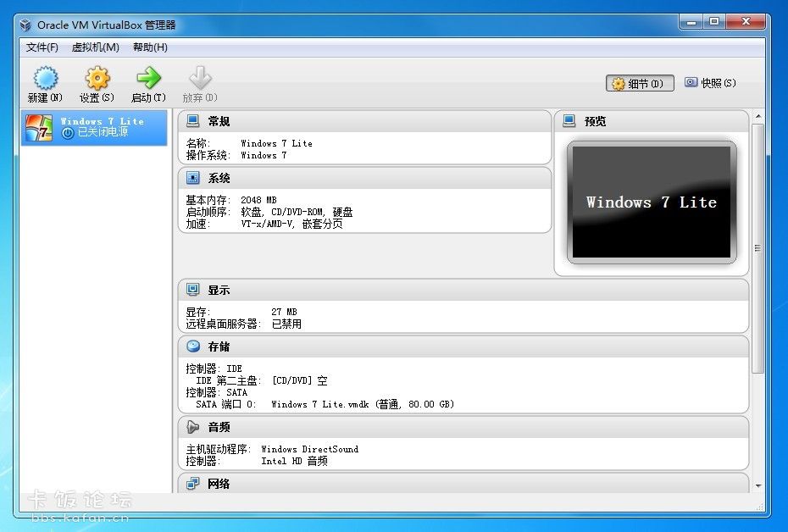Click the Preview (预览) panel header

[651, 121]
